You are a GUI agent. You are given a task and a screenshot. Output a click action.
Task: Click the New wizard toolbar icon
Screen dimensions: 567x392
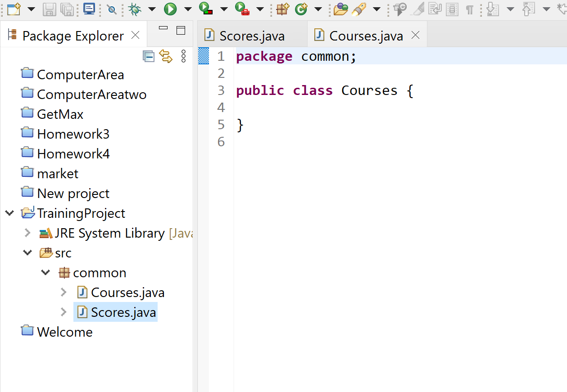14,9
